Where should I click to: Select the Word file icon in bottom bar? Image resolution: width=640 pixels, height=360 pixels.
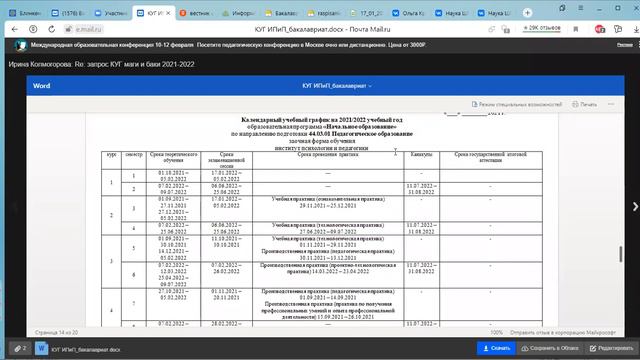[x=41, y=349]
